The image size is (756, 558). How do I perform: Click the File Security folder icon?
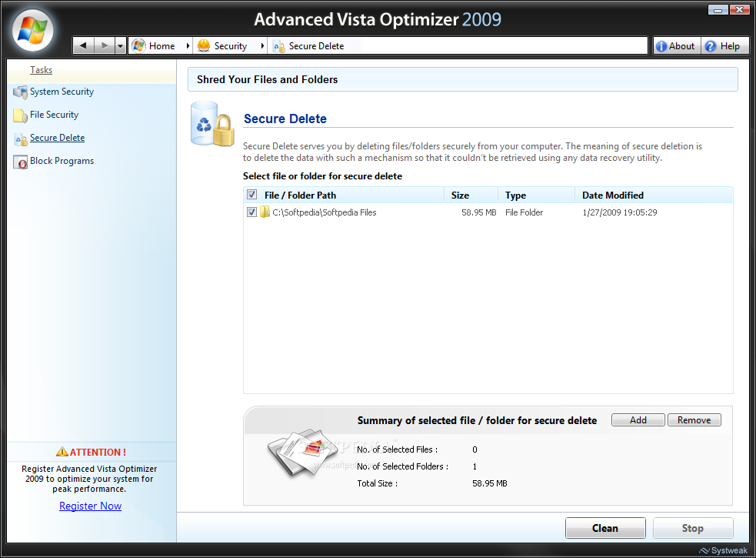tap(20, 115)
